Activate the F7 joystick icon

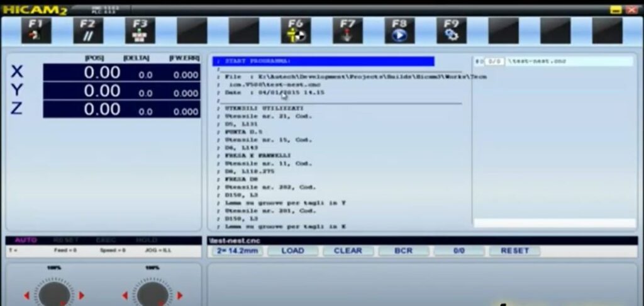[348, 30]
